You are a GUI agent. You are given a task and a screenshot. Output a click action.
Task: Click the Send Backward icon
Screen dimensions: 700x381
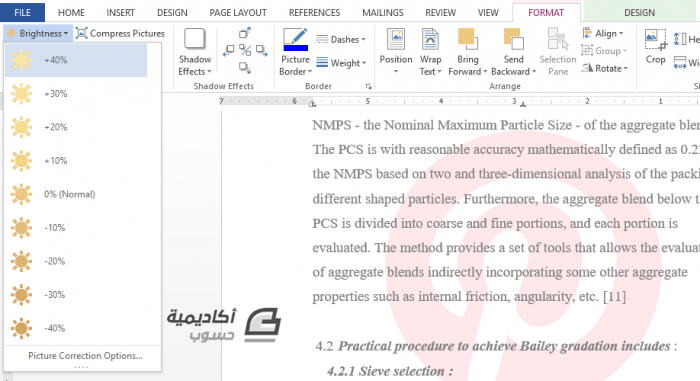click(513, 39)
